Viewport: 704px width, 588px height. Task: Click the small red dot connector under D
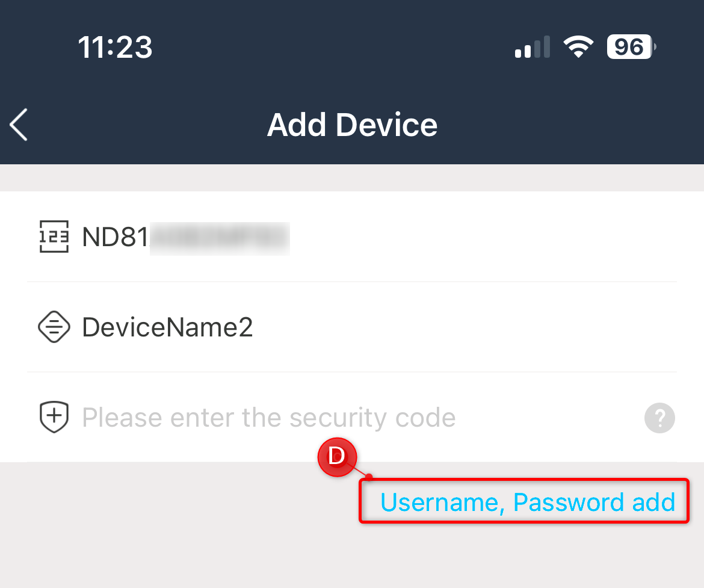369,477
